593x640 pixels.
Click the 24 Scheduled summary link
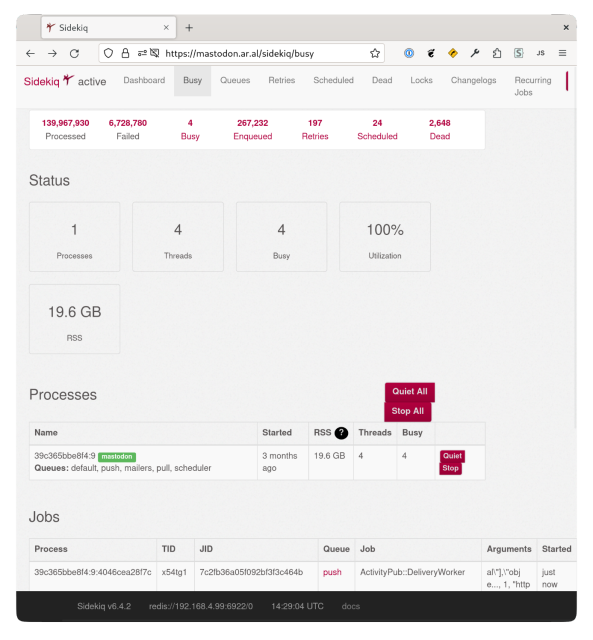click(x=377, y=130)
